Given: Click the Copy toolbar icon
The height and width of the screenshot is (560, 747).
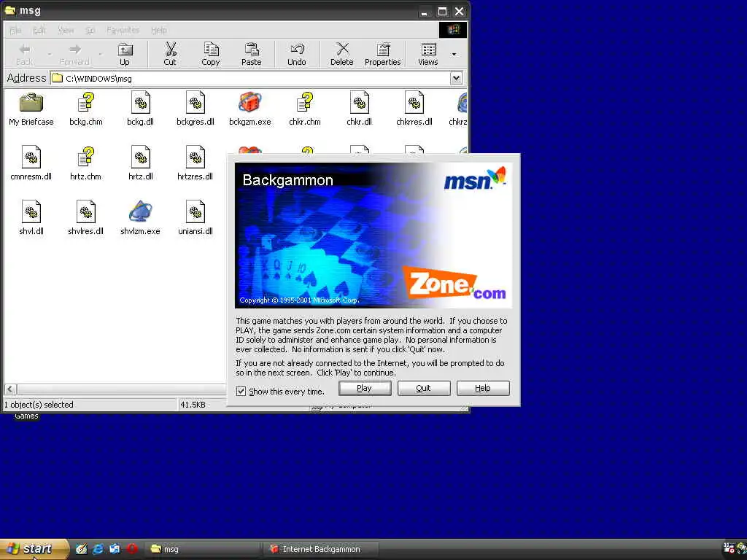Looking at the screenshot, I should click(211, 54).
